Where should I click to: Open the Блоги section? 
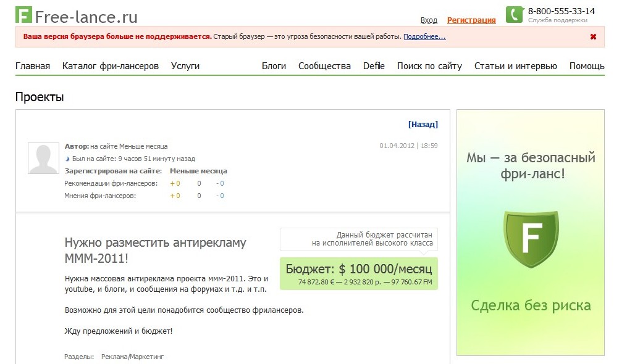pyautogui.click(x=274, y=66)
